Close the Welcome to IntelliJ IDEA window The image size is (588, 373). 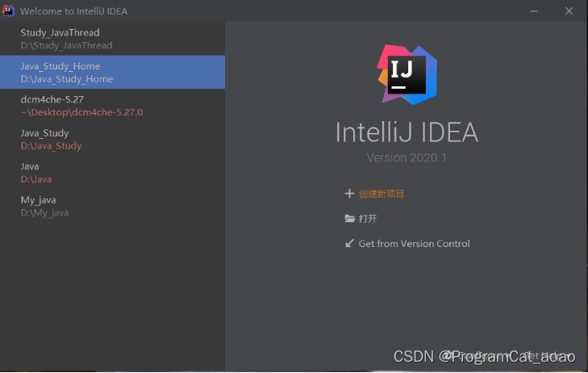tap(569, 11)
